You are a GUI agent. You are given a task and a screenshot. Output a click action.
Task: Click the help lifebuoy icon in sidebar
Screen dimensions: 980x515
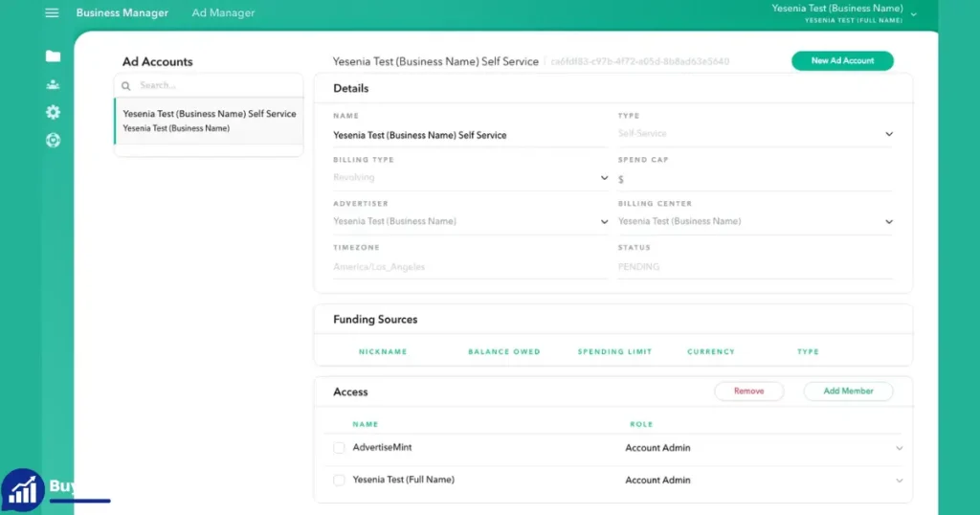pyautogui.click(x=54, y=140)
